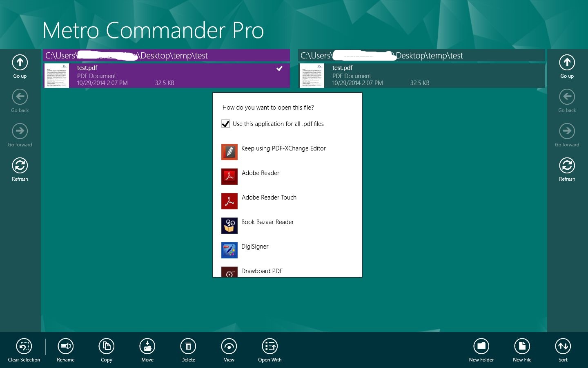This screenshot has height=368, width=588.
Task: Copy the selected file
Action: point(107,346)
